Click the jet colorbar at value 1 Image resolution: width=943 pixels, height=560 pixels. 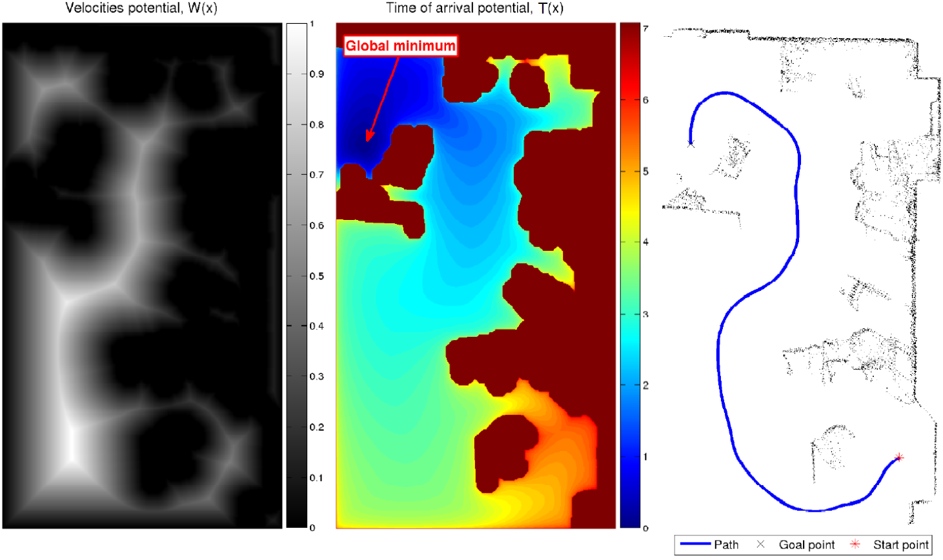(x=630, y=457)
